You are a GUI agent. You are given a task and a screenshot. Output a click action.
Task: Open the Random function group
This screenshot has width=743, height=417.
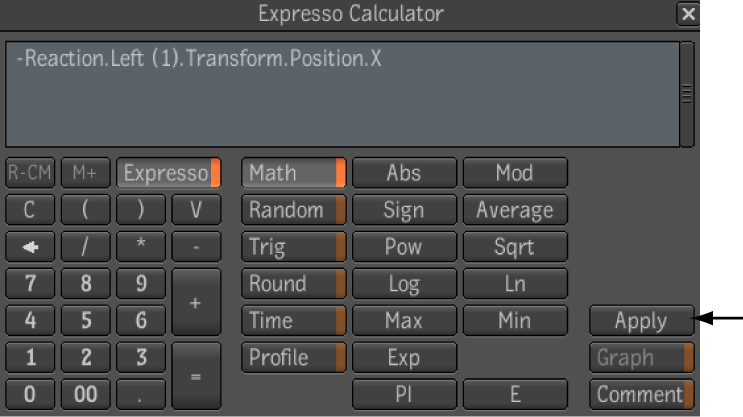pos(293,209)
